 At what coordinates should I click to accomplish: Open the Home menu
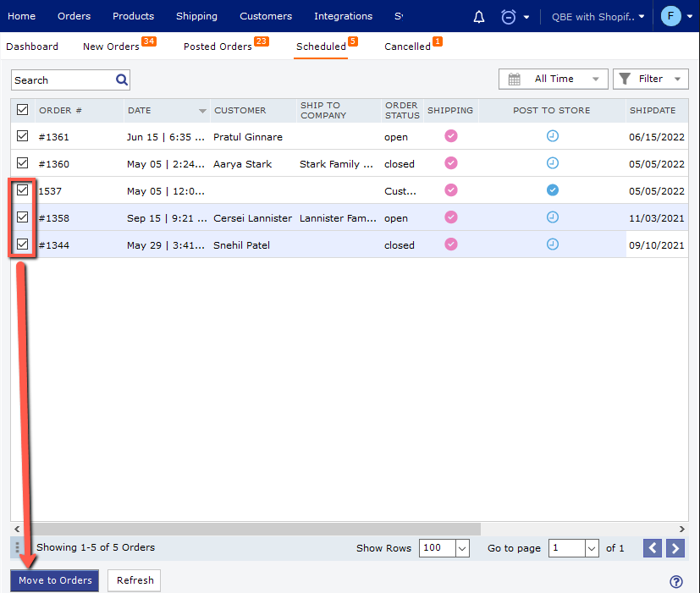pos(21,16)
